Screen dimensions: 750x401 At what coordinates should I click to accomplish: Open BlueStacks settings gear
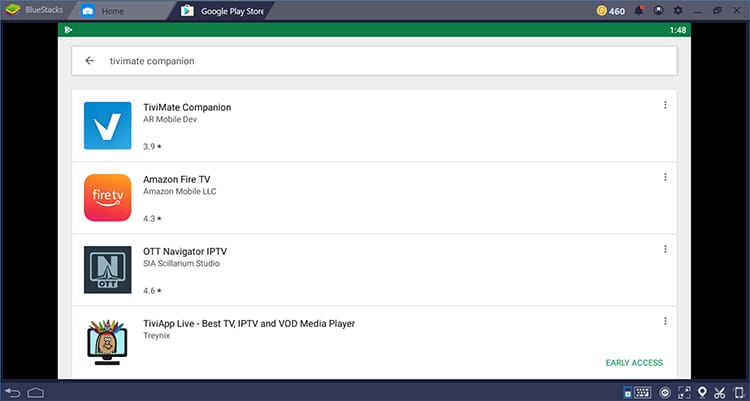coord(678,10)
